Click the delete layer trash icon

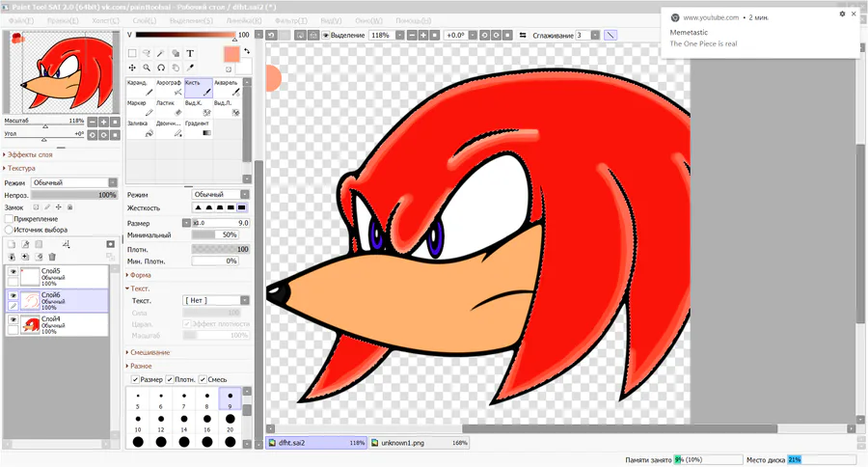53,257
